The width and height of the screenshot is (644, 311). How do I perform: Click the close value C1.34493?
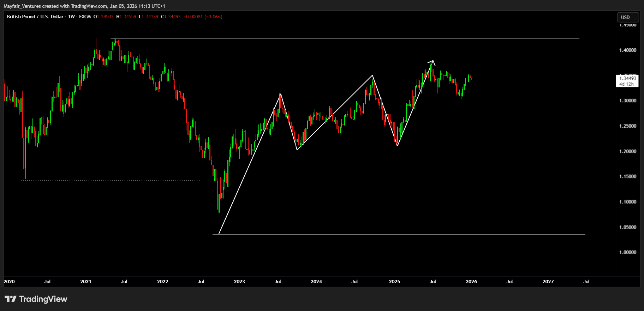pos(171,17)
